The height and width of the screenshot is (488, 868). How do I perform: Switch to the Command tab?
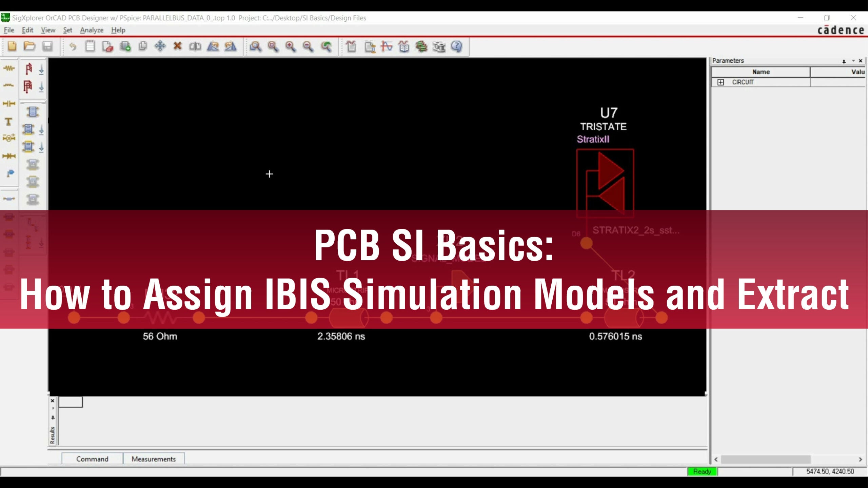tap(92, 459)
